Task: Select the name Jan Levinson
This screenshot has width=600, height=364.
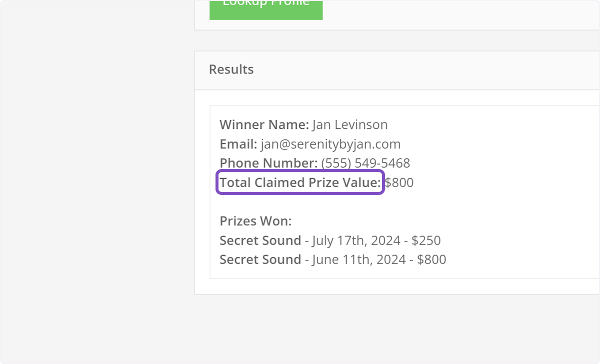Action: pyautogui.click(x=350, y=124)
